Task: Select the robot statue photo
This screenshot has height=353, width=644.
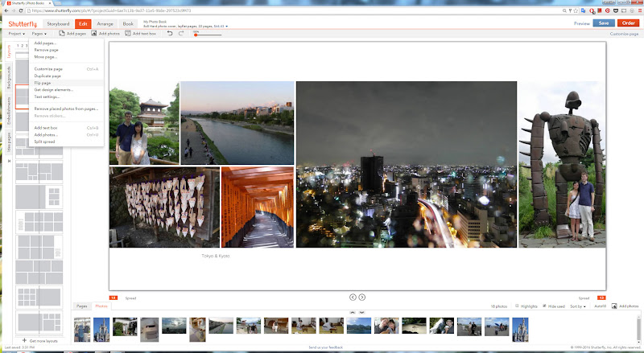Action: pyautogui.click(x=562, y=164)
